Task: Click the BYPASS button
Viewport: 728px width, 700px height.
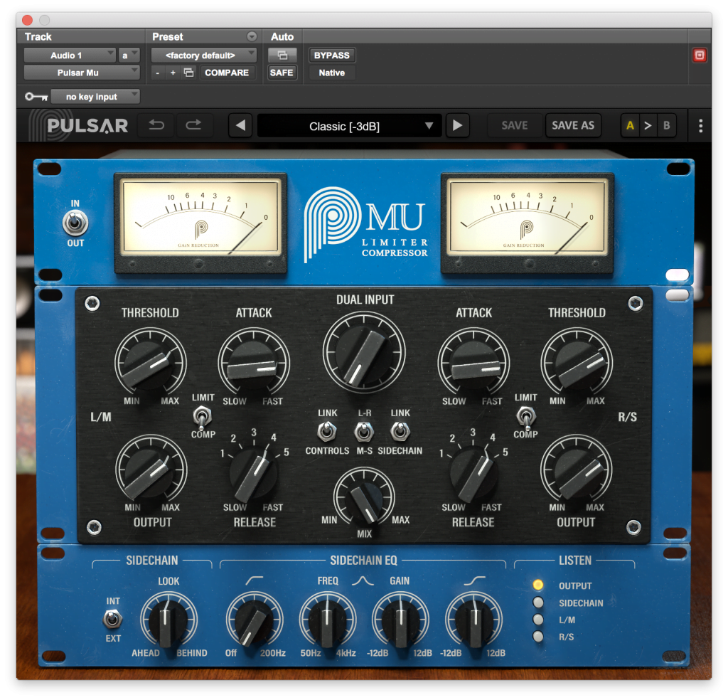Action: pyautogui.click(x=331, y=55)
